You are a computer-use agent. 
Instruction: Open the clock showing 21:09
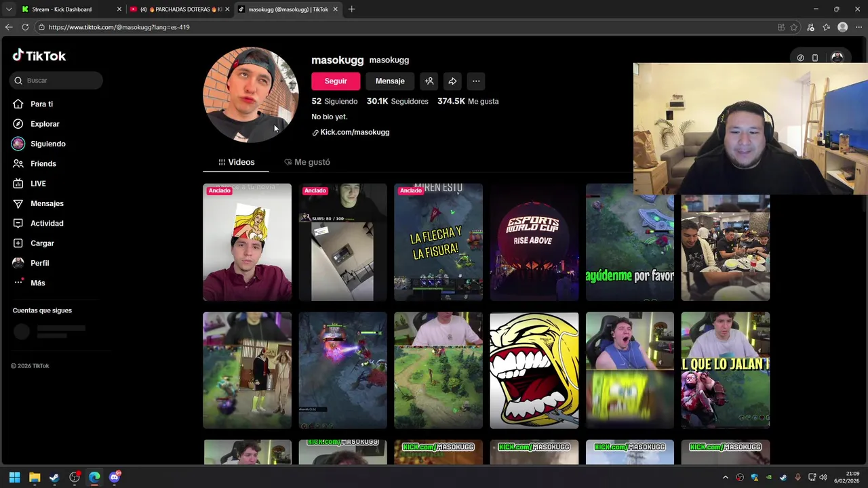[x=846, y=477]
